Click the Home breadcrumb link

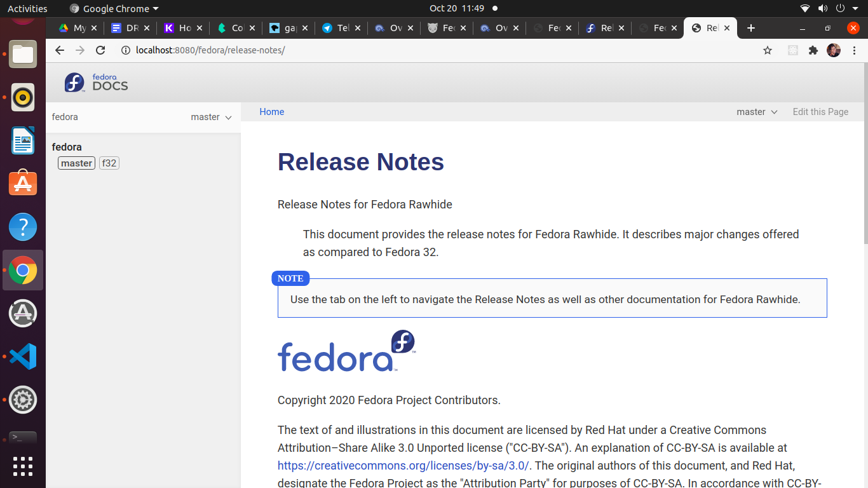pyautogui.click(x=272, y=112)
